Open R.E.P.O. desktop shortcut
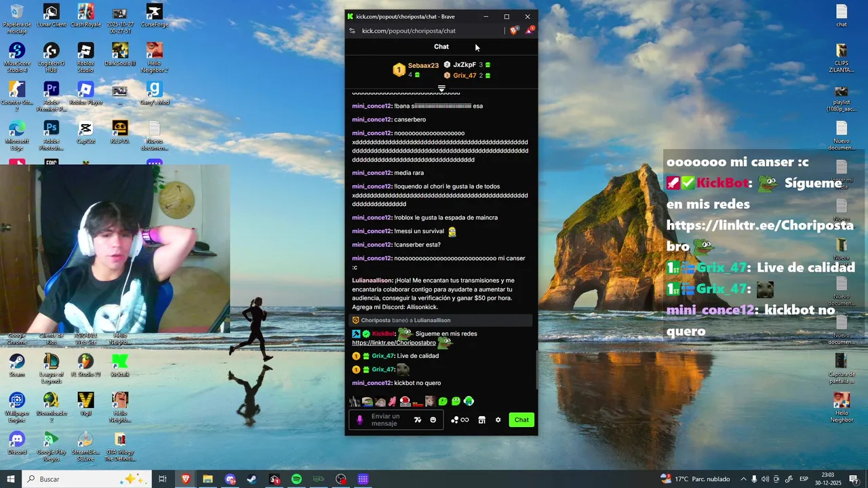The width and height of the screenshot is (868, 488). [x=120, y=133]
